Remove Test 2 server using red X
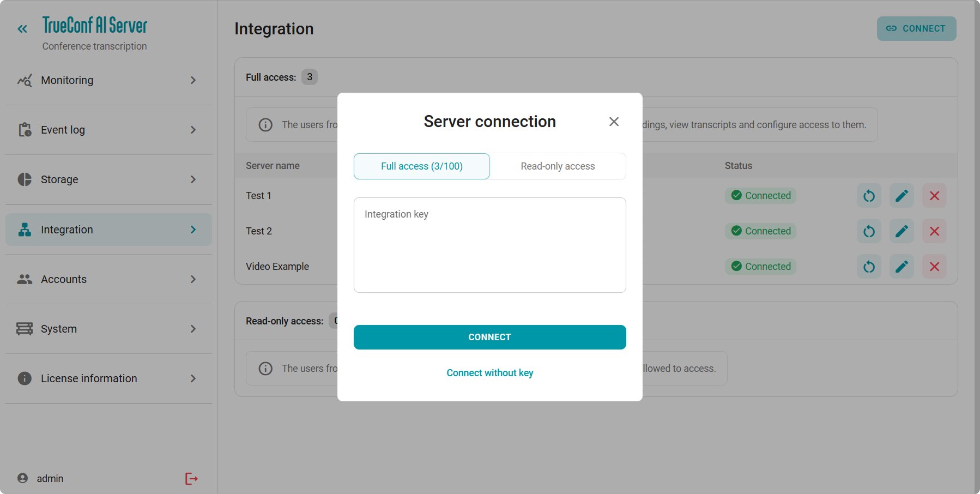This screenshot has width=980, height=494. (934, 231)
